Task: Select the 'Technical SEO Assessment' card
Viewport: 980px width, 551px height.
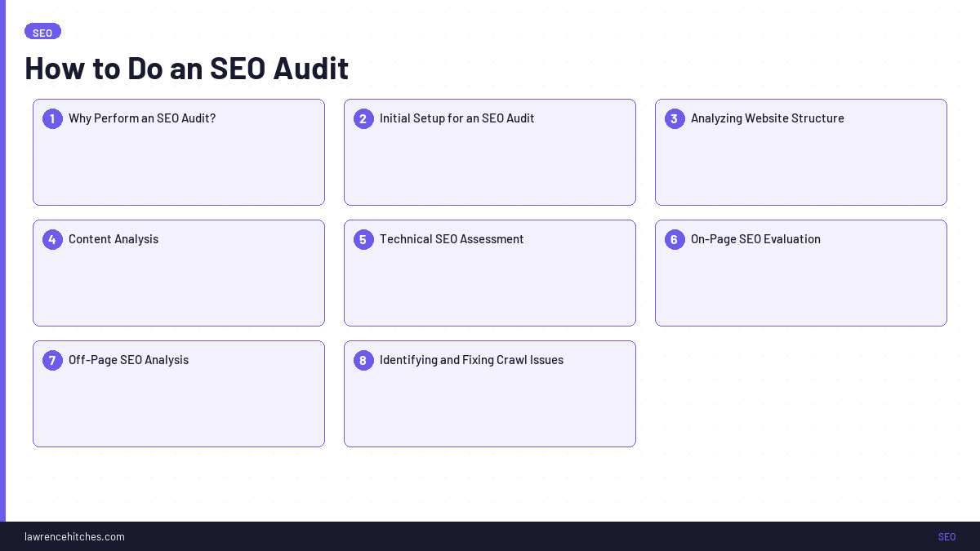Action: click(x=490, y=273)
